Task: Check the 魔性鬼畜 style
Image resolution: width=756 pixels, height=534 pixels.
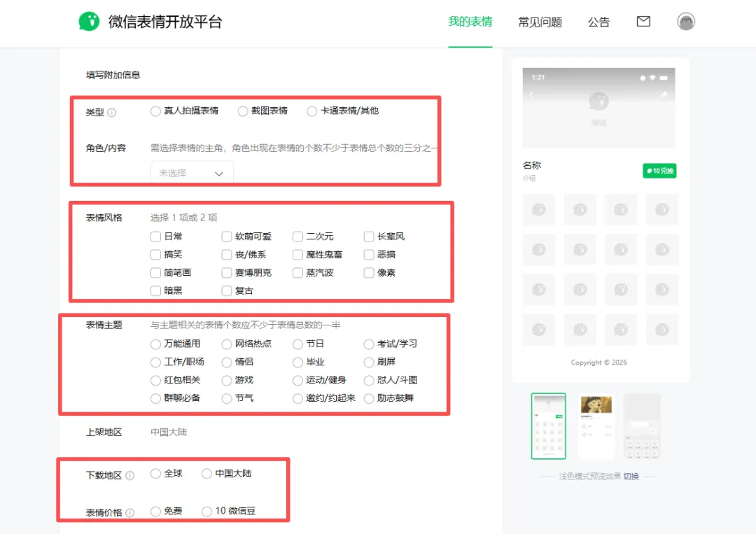Action: click(297, 255)
